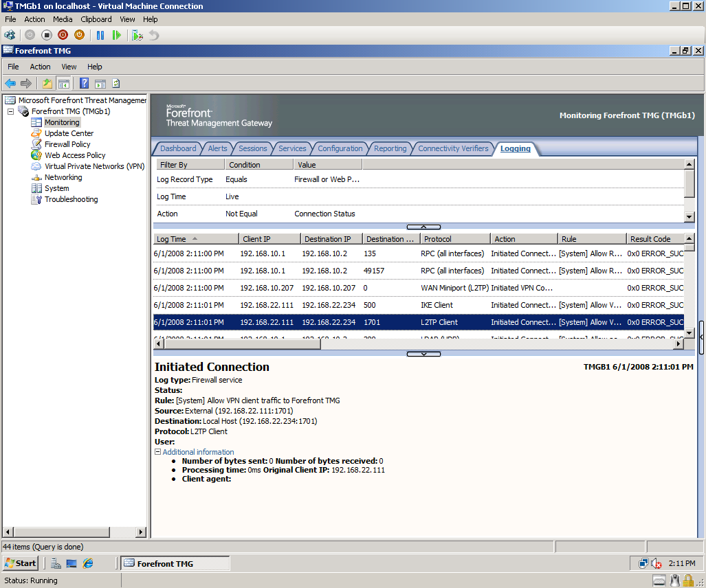The image size is (706, 588).
Task: Select the Networking node
Action: (x=63, y=177)
